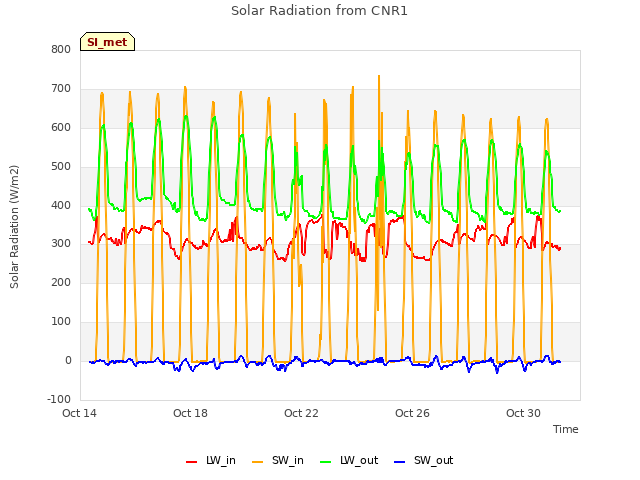Click the x-axis title Time

[565, 429]
